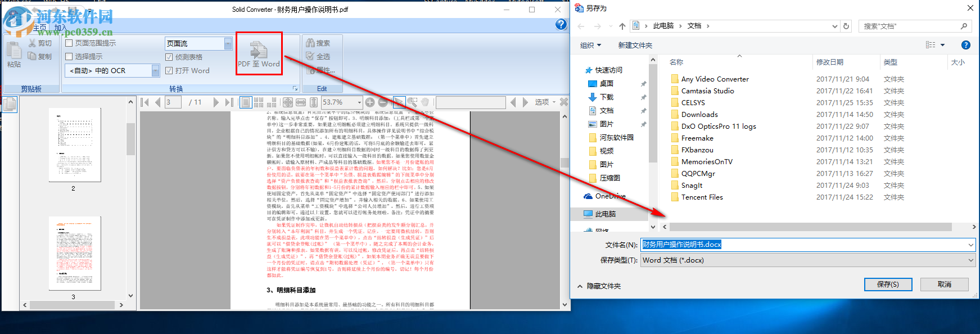Screen dimensions: 980x334
Task: Click the 搜索"文档" search box
Action: coord(915,26)
